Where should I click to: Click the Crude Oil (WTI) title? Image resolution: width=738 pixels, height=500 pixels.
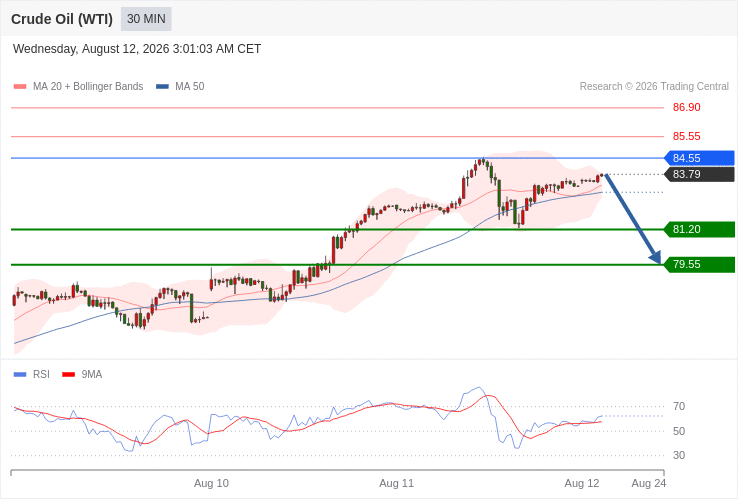click(x=62, y=19)
